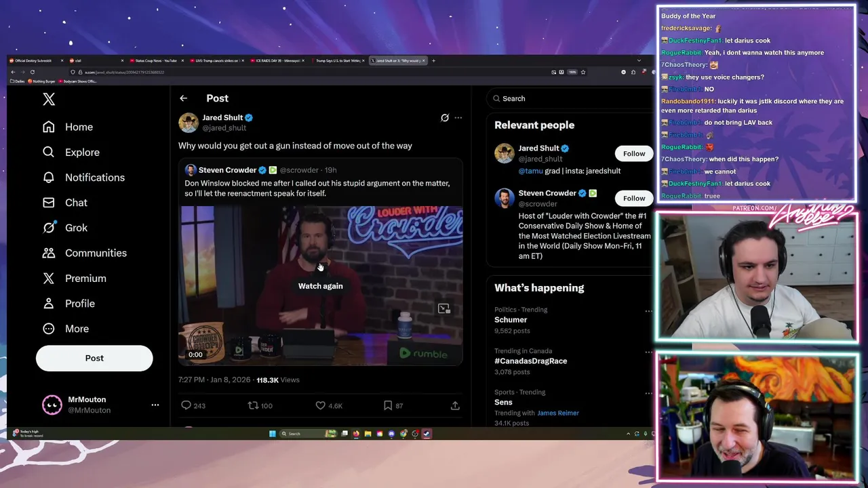Click the share icon under the post
Image resolution: width=868 pixels, height=488 pixels.
pyautogui.click(x=455, y=405)
